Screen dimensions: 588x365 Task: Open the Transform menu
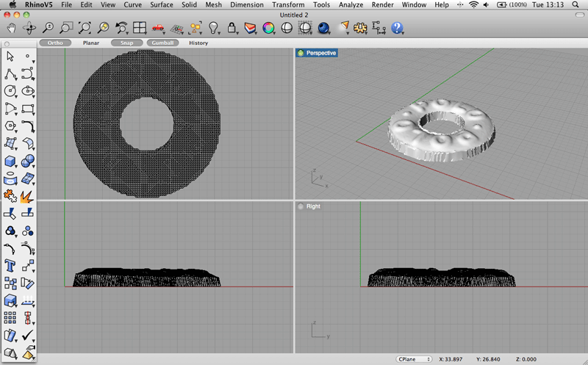tap(288, 5)
